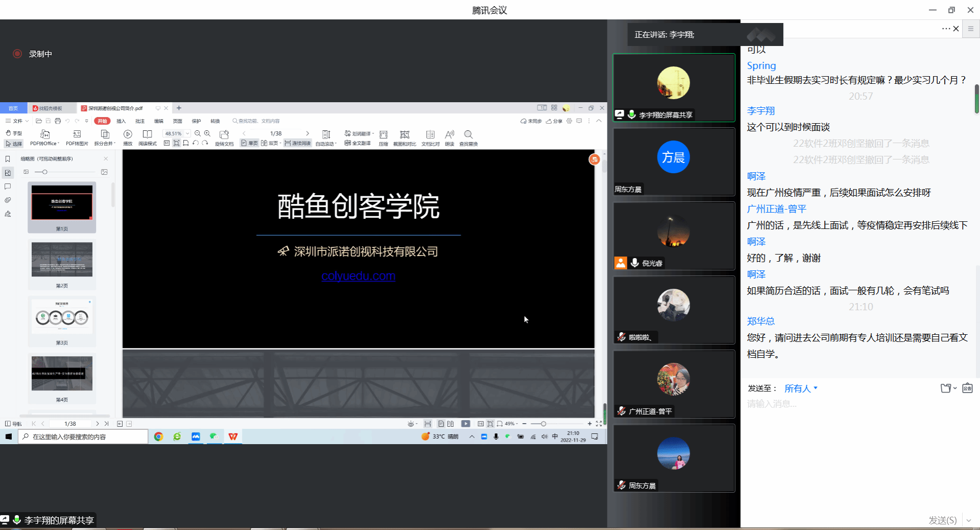Click the zoom in magnifier icon
This screenshot has width=980, height=530.
point(207,133)
